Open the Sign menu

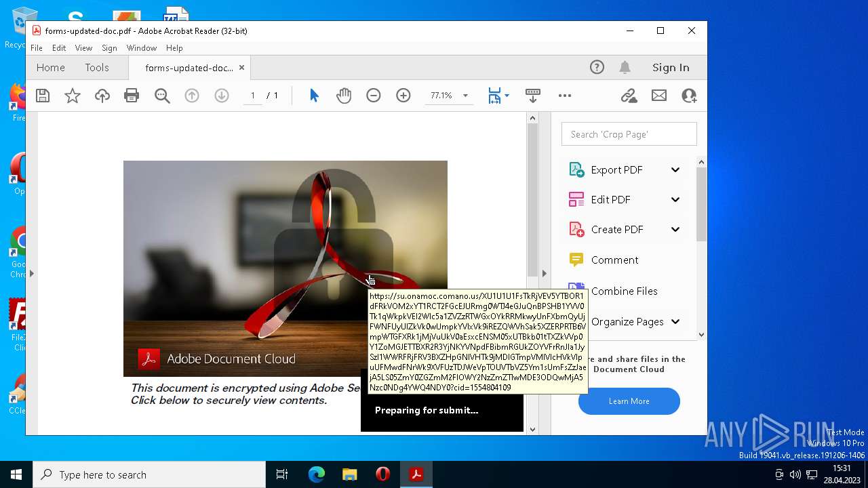click(x=109, y=48)
